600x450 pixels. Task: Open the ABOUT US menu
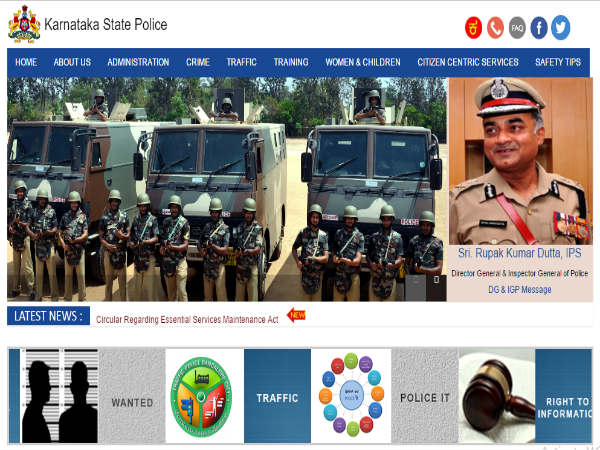(x=72, y=62)
